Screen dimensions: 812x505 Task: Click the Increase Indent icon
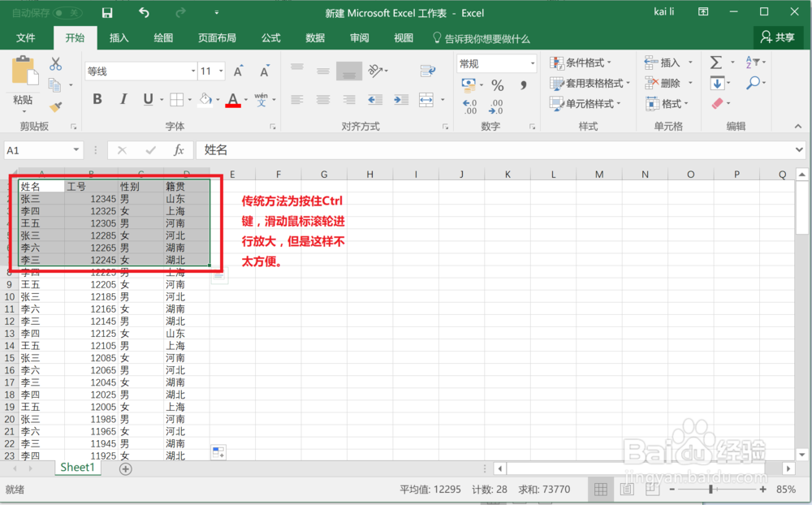click(x=401, y=99)
